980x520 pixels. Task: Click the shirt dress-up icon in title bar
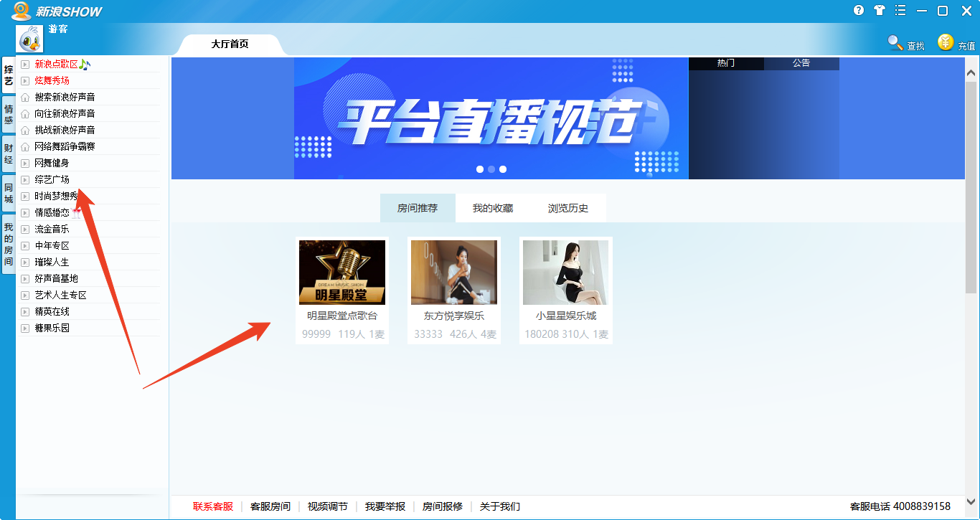click(x=880, y=10)
